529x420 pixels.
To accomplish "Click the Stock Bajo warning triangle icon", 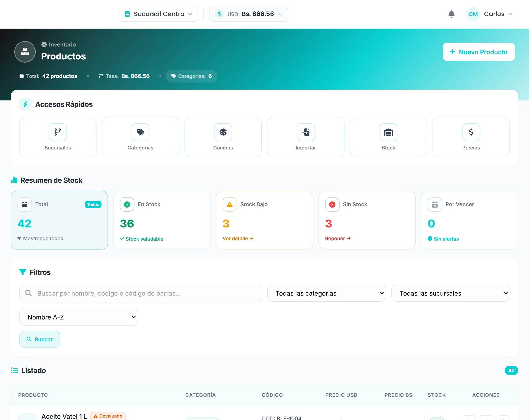I will [x=230, y=204].
